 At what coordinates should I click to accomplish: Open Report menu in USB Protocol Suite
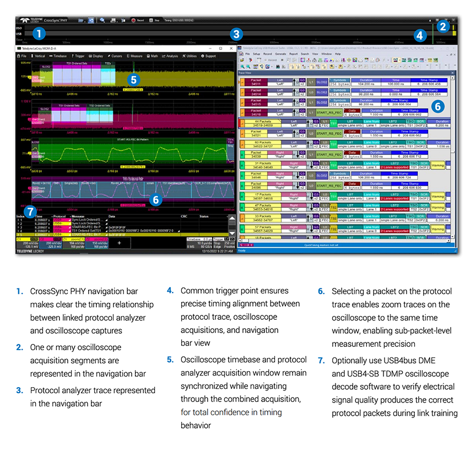point(293,54)
